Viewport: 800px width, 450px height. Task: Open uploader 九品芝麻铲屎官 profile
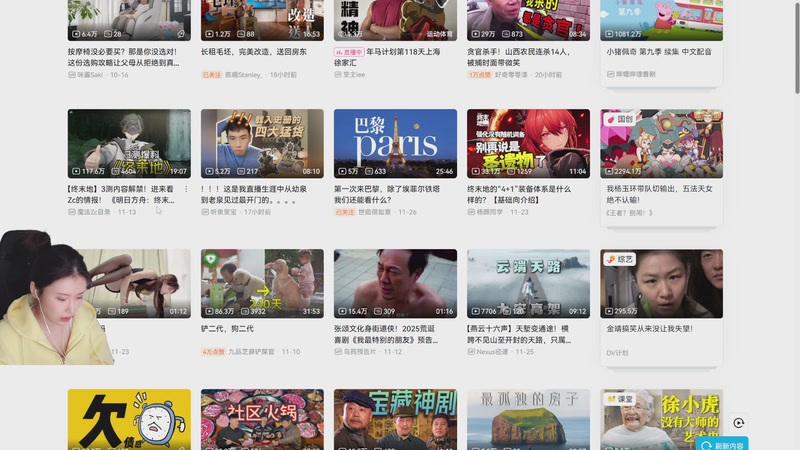(251, 352)
